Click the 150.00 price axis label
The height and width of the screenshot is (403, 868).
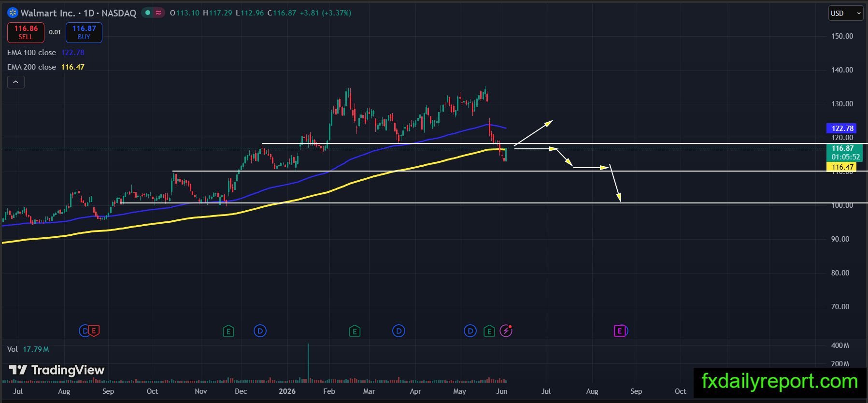click(x=842, y=36)
